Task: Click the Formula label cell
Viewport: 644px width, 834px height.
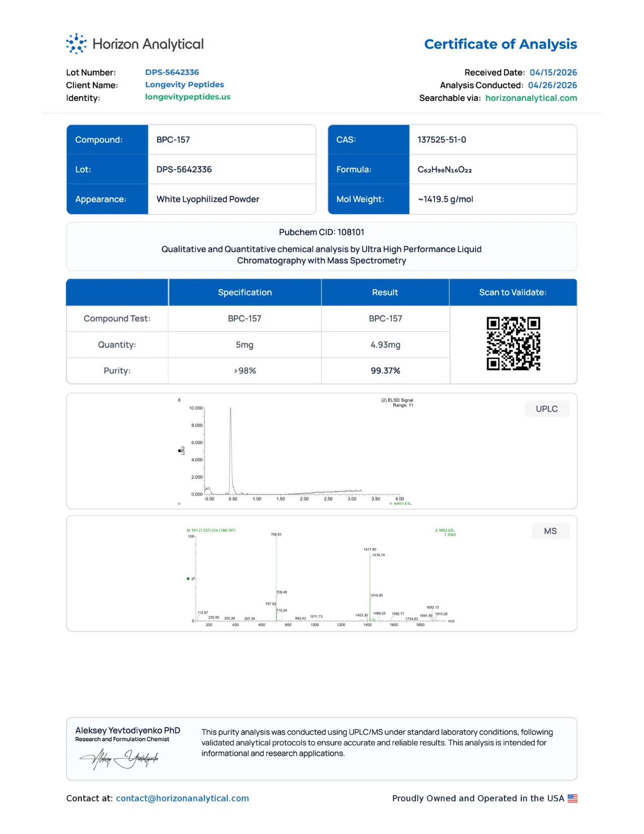Action: coord(369,169)
